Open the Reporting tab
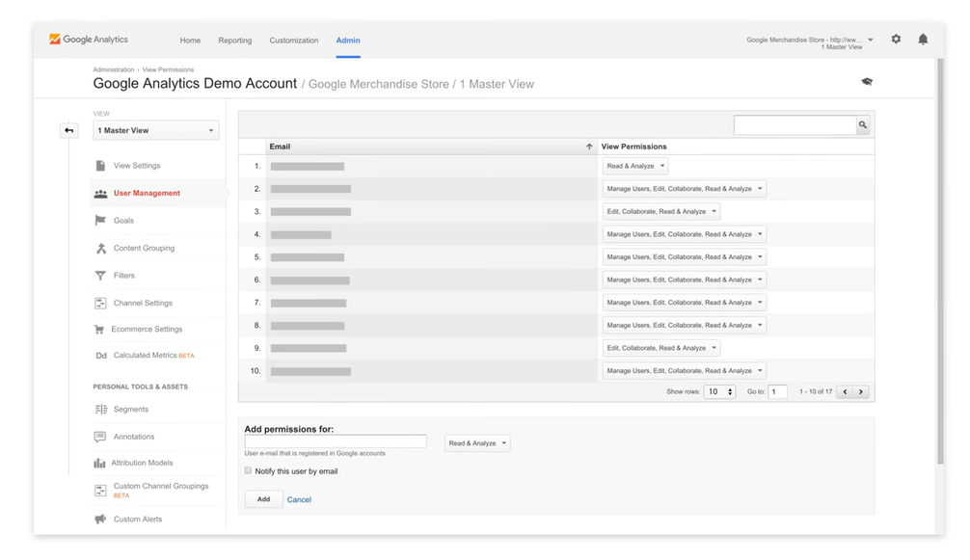This screenshot has width=970, height=560. pos(235,40)
